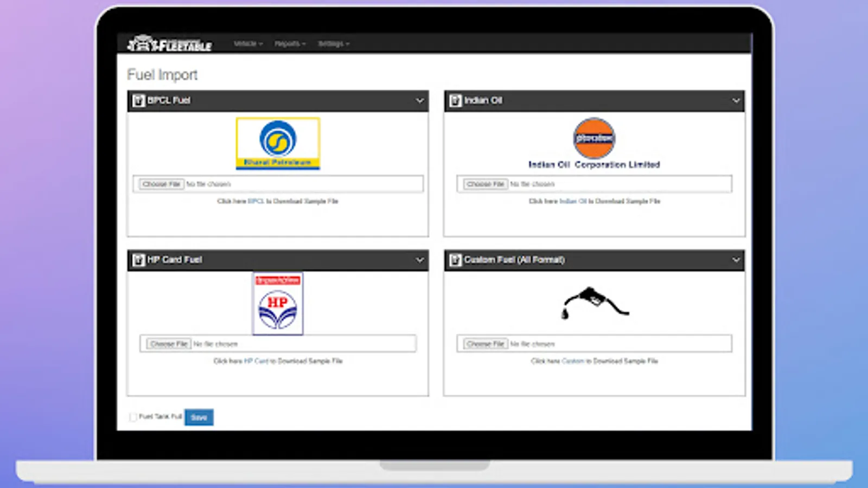The width and height of the screenshot is (868, 488).
Task: Choose a file in the HP Card Fuel panel
Action: coord(169,344)
